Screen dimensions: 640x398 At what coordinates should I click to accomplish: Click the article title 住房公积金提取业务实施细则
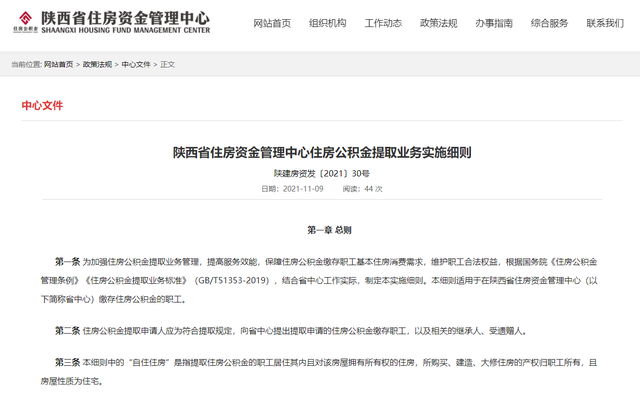tap(322, 153)
